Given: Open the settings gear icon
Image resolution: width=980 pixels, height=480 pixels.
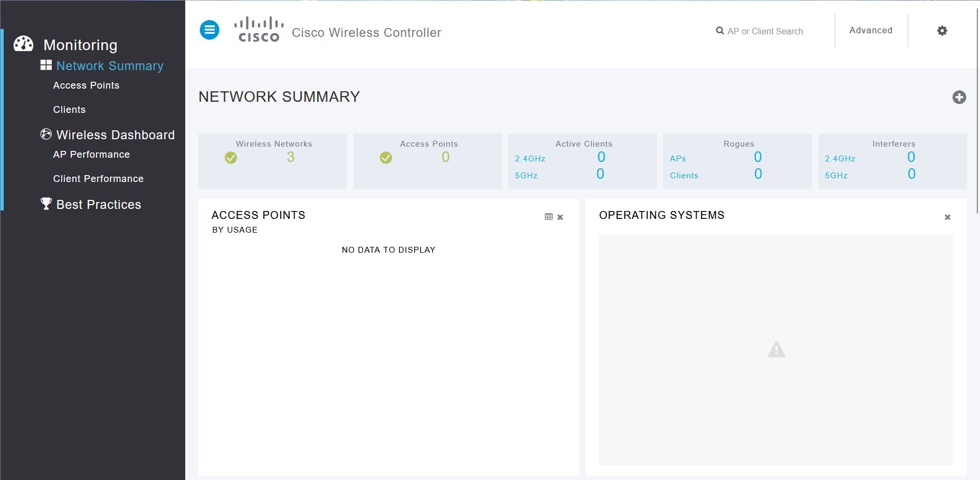Looking at the screenshot, I should pos(942,31).
